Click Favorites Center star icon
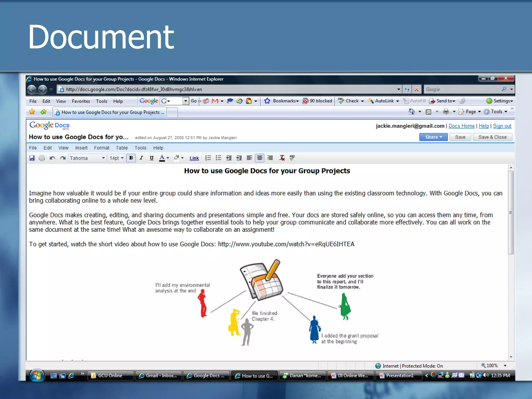532x399 pixels. pyautogui.click(x=32, y=112)
